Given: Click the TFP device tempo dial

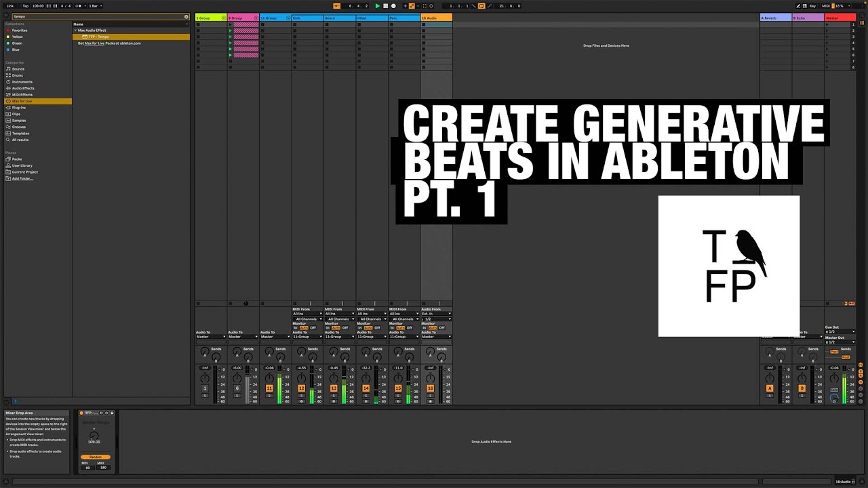Looking at the screenshot, I should pos(94,436).
